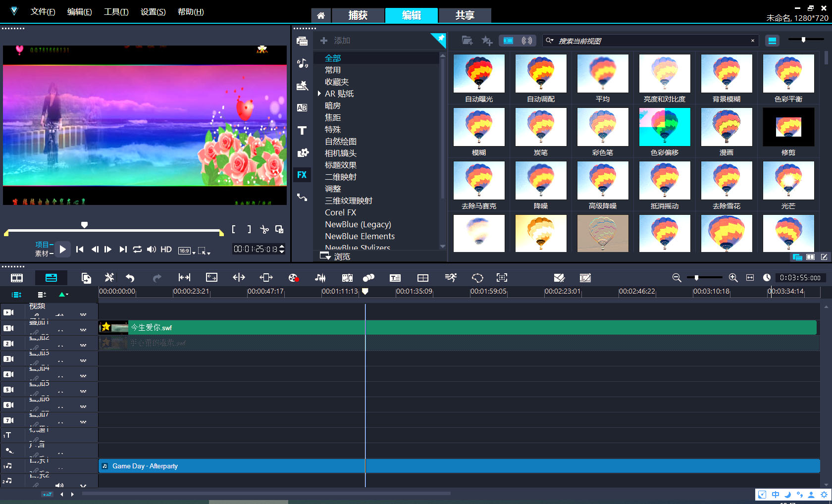Image resolution: width=832 pixels, height=504 pixels.
Task: Click the split clip scissors icon
Action: [264, 229]
